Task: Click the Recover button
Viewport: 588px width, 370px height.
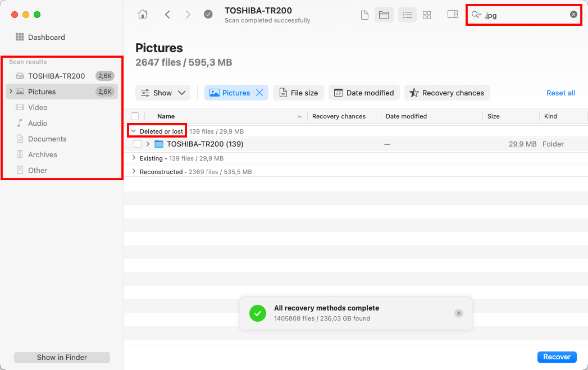Action: point(557,357)
